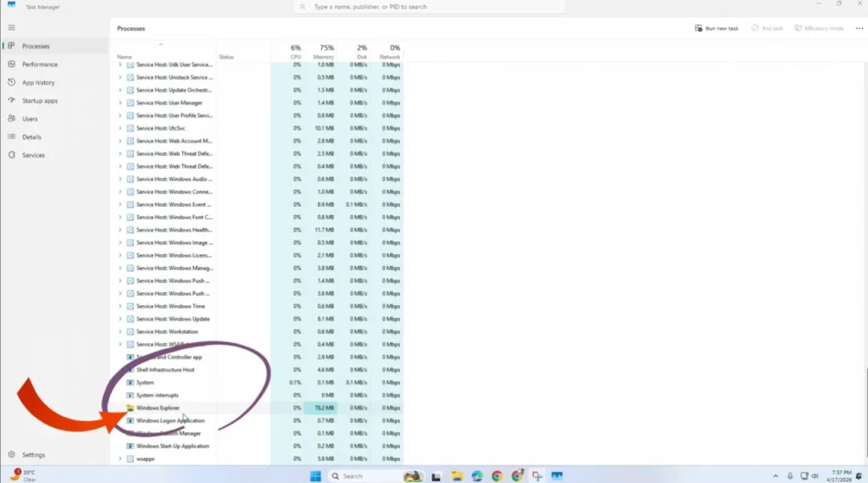Open Settings gear icon in sidebar
Screen dimensions: 868x483
[12, 455]
